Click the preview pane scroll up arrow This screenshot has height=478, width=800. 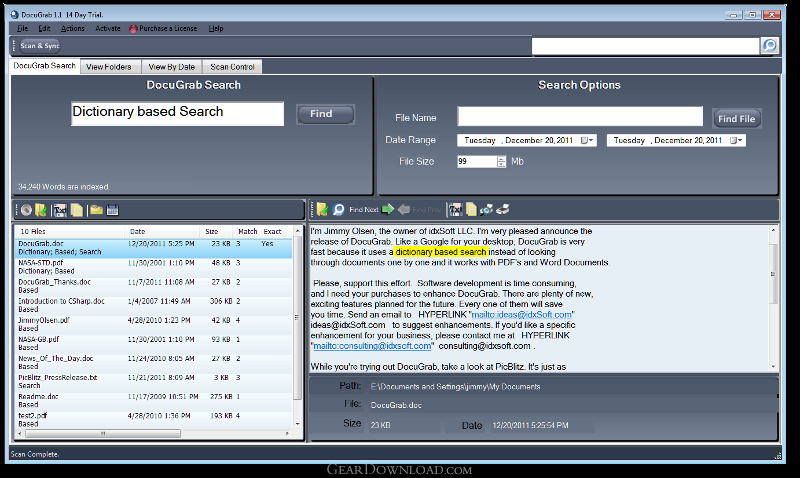tap(773, 231)
